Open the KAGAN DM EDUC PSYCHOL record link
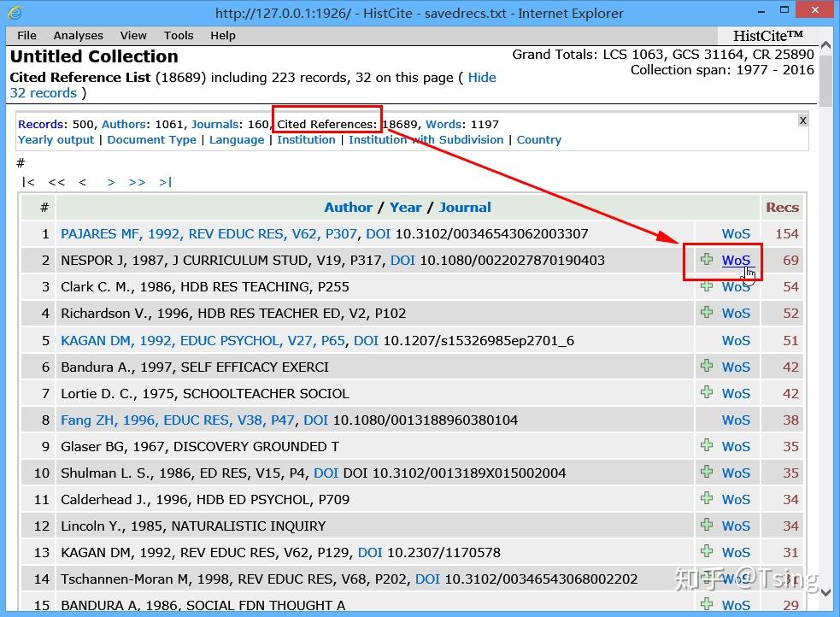Screen dimensions: 840x617 pyautogui.click(x=203, y=341)
